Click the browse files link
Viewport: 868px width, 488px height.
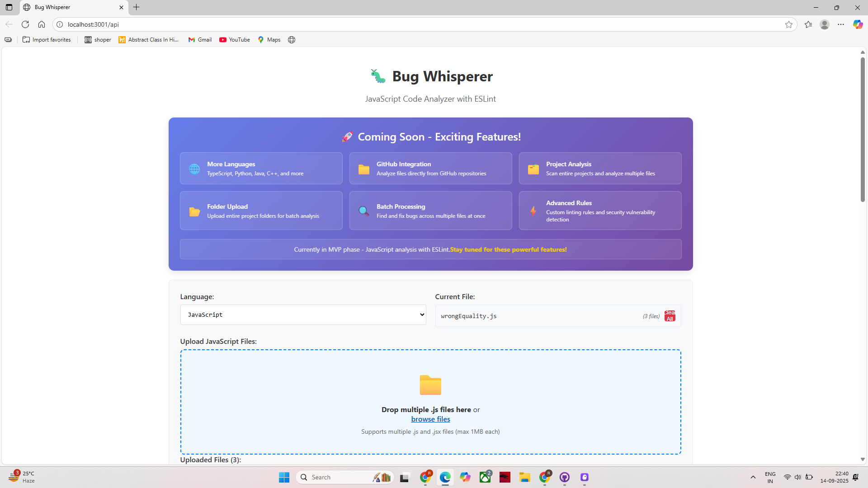tap(430, 419)
